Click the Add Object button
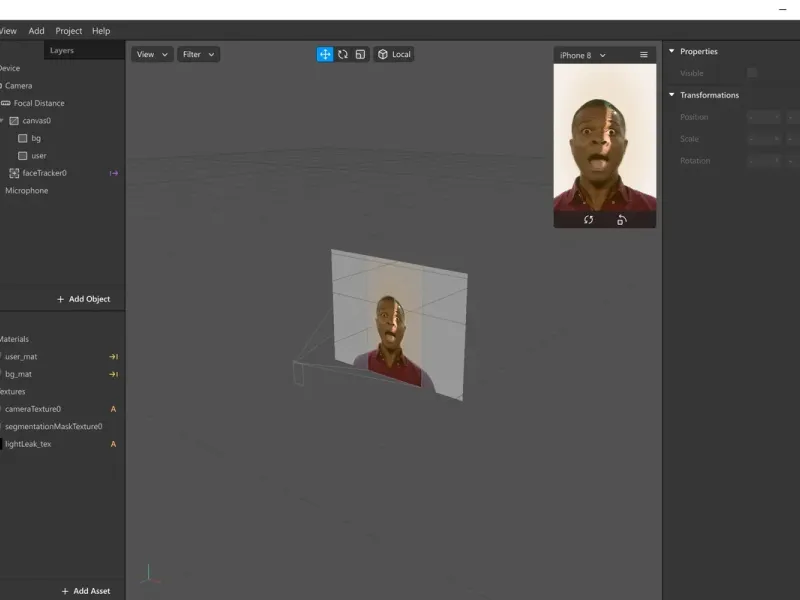The image size is (800, 600). click(x=83, y=299)
